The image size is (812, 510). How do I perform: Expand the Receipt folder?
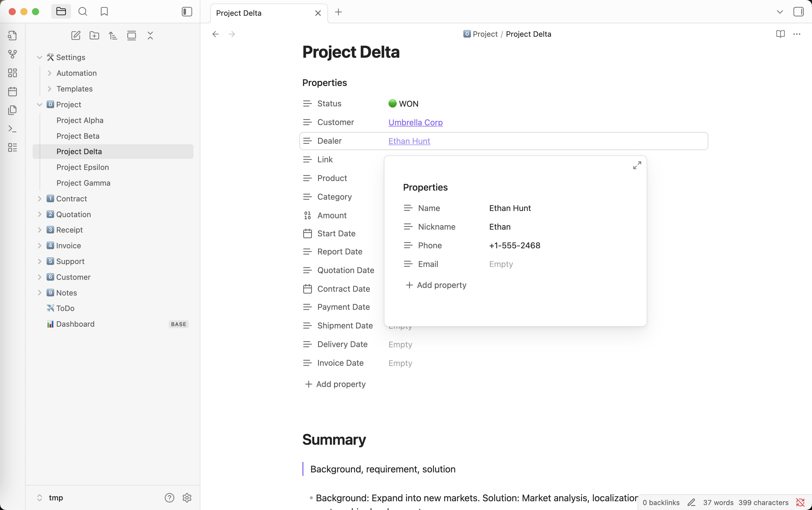(39, 230)
